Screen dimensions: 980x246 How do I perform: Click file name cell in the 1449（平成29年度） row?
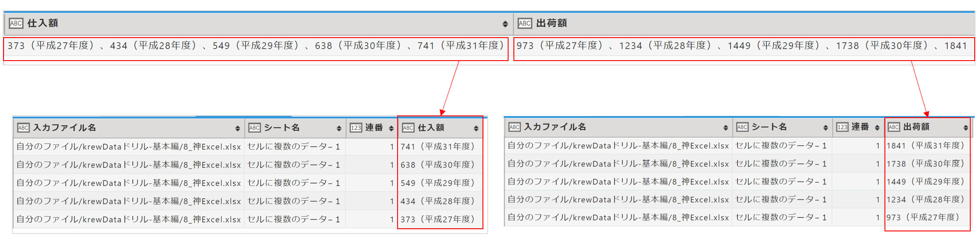tap(618, 181)
